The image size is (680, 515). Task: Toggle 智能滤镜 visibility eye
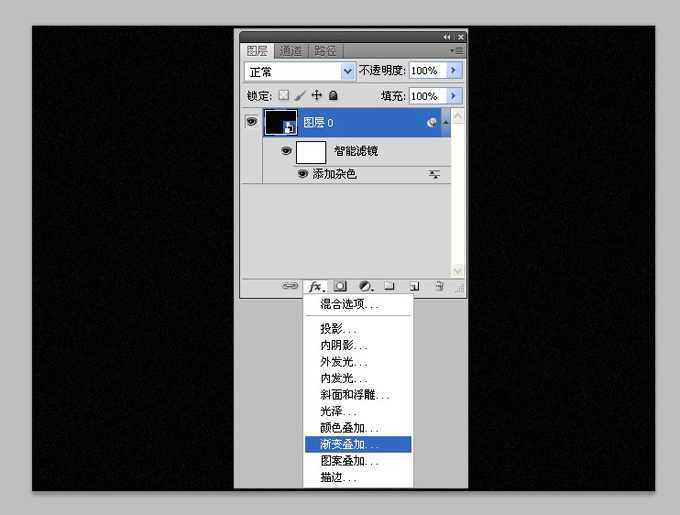286,151
